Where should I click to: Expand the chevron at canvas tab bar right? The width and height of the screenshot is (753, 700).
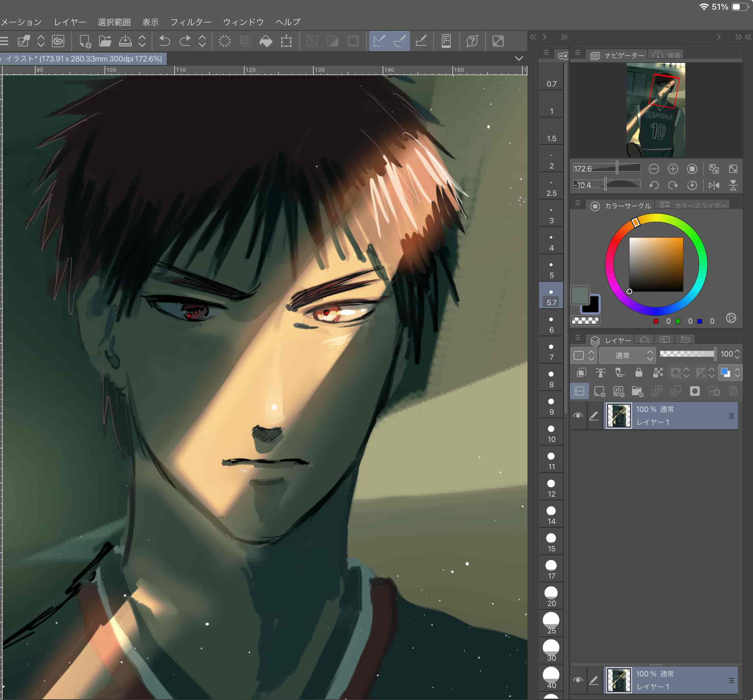519,58
